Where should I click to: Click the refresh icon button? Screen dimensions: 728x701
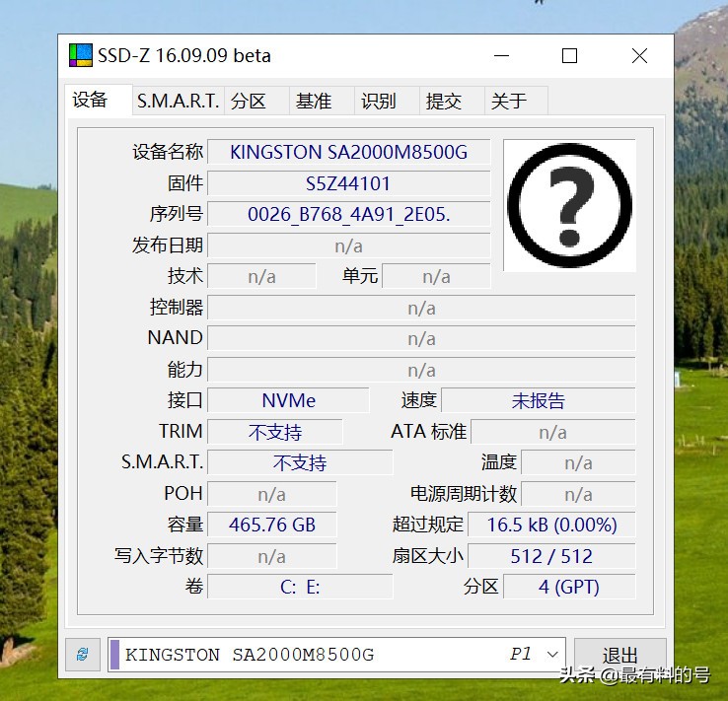83,654
